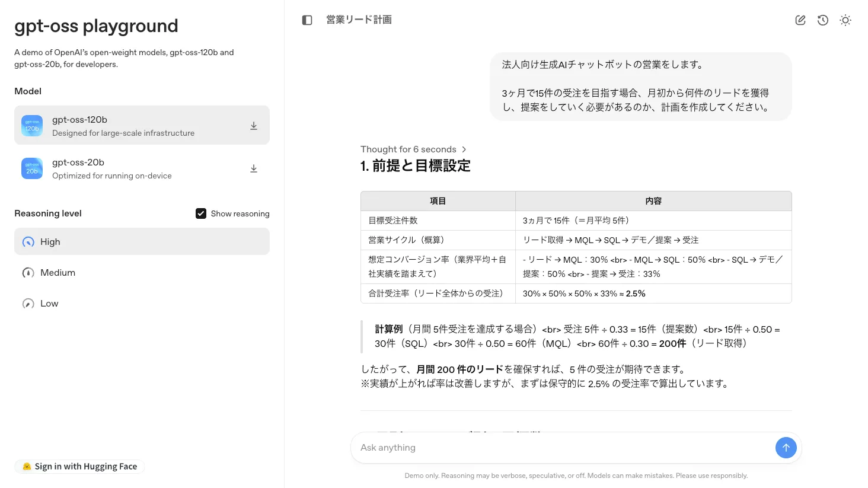The image size is (868, 488).
Task: Select High reasoning level
Action: [x=142, y=242]
